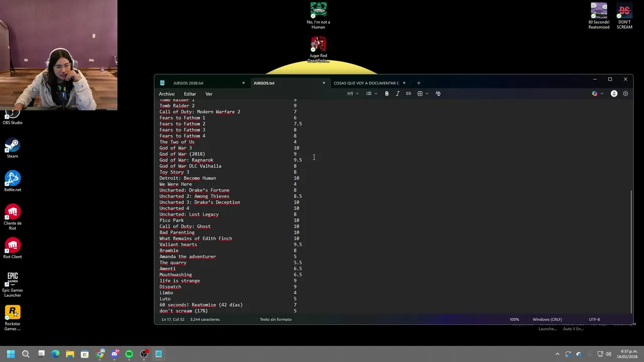
Task: Click the clear formatting icon
Action: click(x=438, y=94)
